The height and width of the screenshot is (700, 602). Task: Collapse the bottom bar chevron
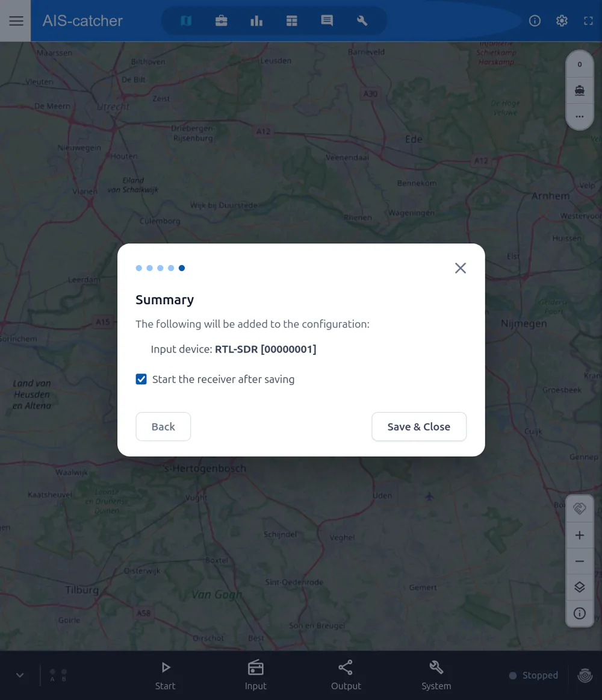point(20,675)
